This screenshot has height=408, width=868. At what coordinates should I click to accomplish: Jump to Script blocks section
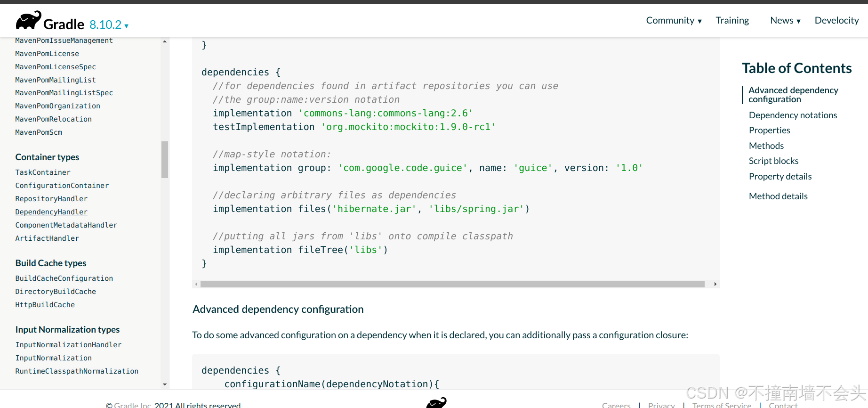(x=773, y=161)
